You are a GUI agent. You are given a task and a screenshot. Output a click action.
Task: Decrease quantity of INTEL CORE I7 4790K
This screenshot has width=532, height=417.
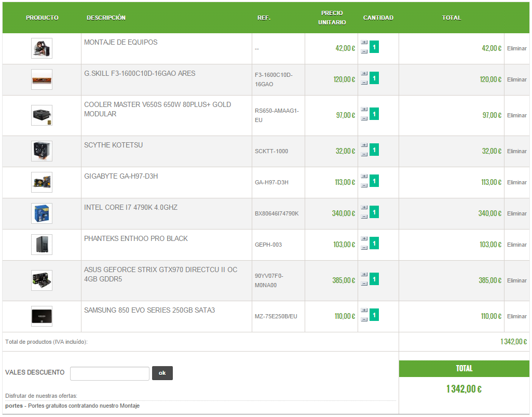(x=364, y=217)
